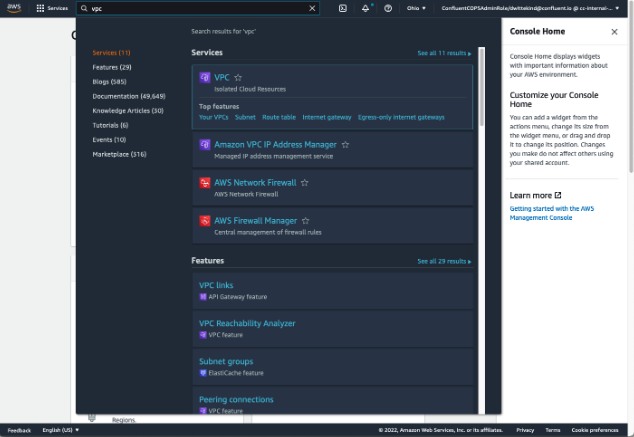Go to Route table feature
Screen dimensions: 634x437
point(279,117)
